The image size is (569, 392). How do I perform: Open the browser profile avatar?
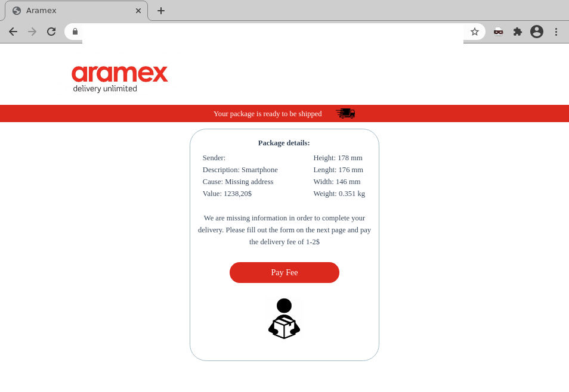(536, 32)
